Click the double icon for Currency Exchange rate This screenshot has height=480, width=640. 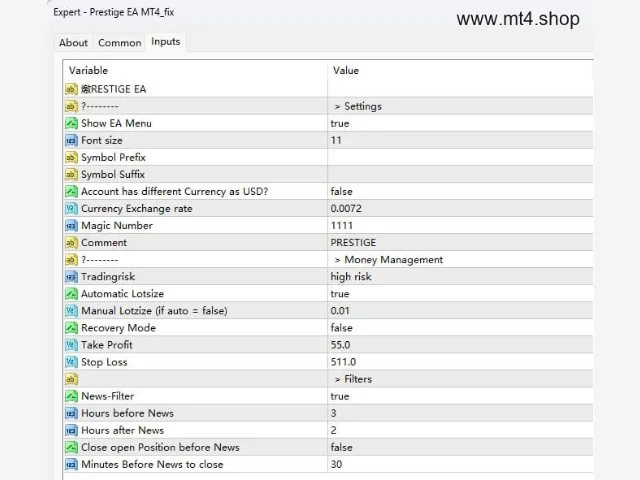71,209
